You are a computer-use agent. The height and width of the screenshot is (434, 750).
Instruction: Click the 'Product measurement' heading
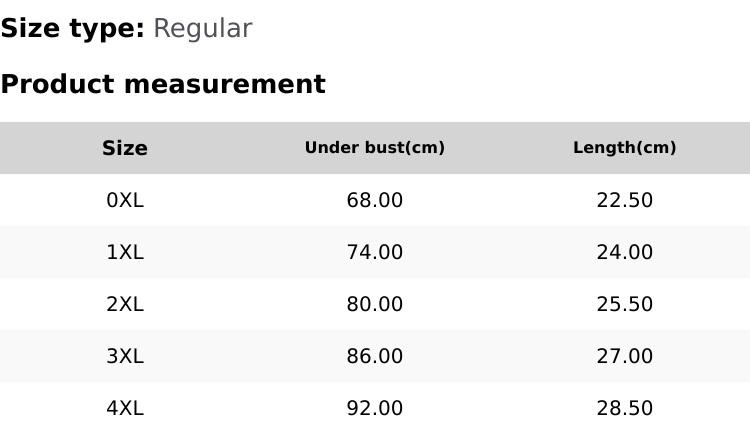click(163, 84)
